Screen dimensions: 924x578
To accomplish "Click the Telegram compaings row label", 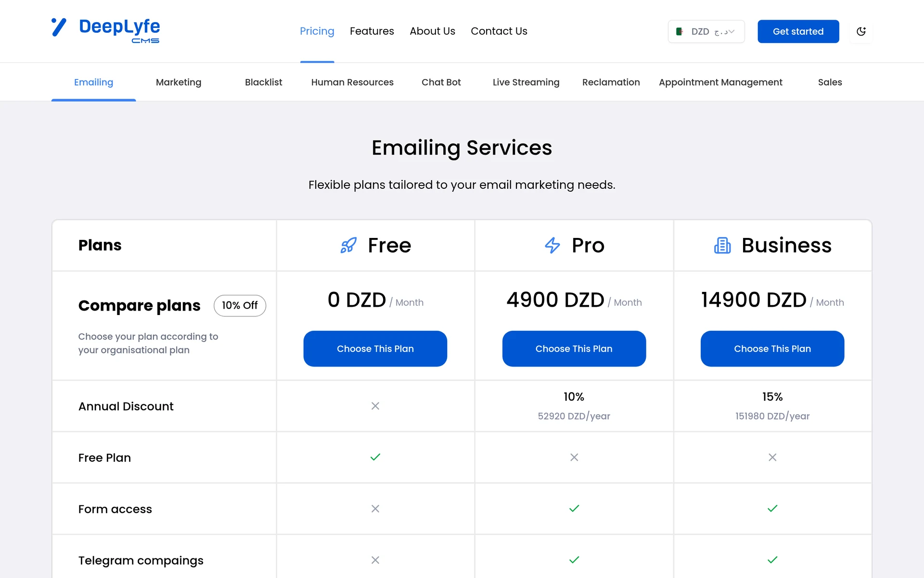I will click(x=141, y=561).
